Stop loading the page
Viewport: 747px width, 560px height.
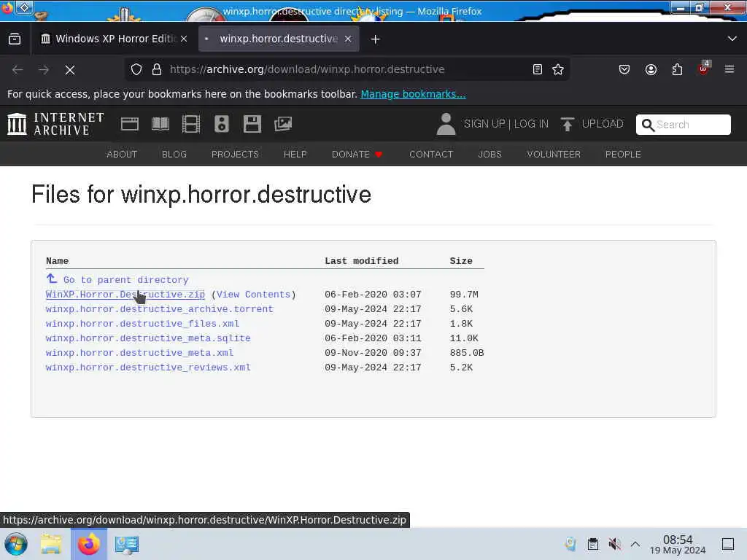click(70, 70)
